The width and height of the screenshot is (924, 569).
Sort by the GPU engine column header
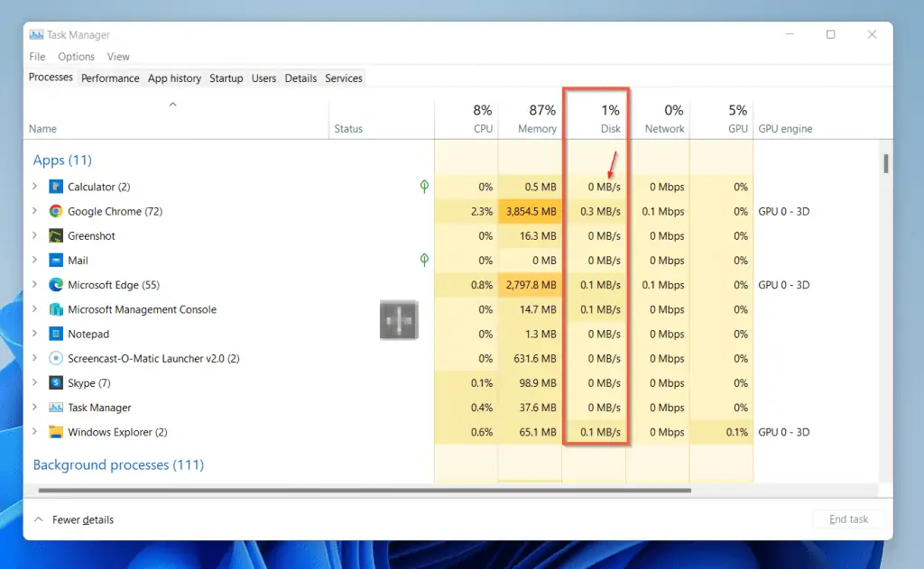coord(816,118)
